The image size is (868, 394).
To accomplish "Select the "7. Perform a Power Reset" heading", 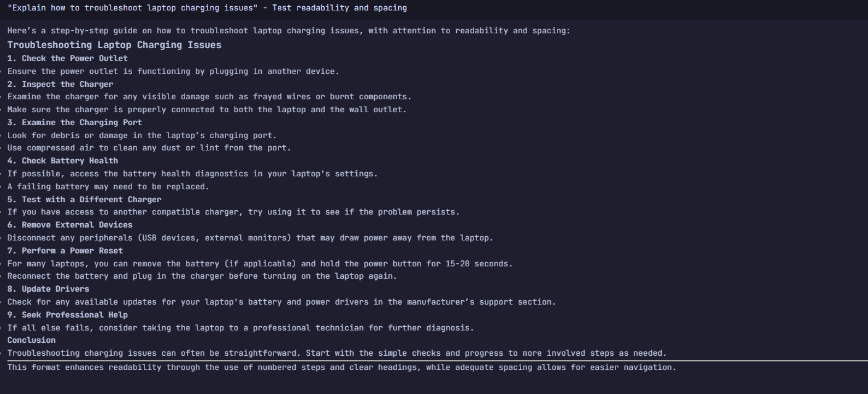I will pos(65,251).
